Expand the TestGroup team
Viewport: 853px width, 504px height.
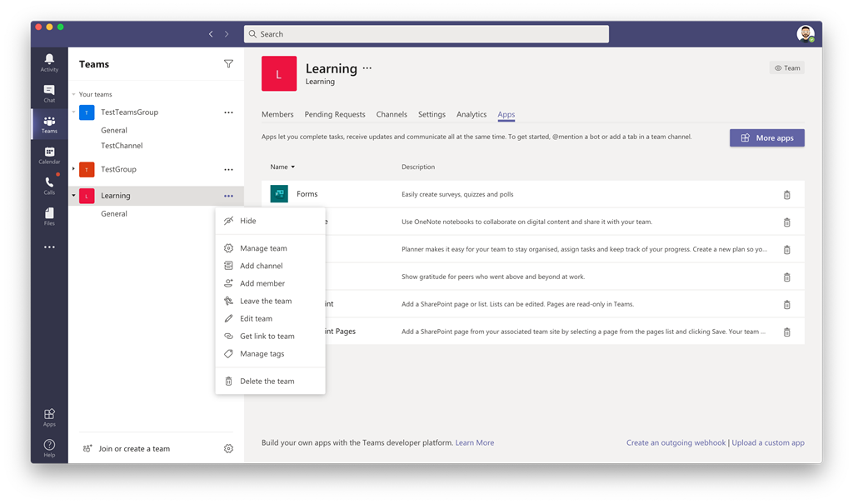point(72,169)
